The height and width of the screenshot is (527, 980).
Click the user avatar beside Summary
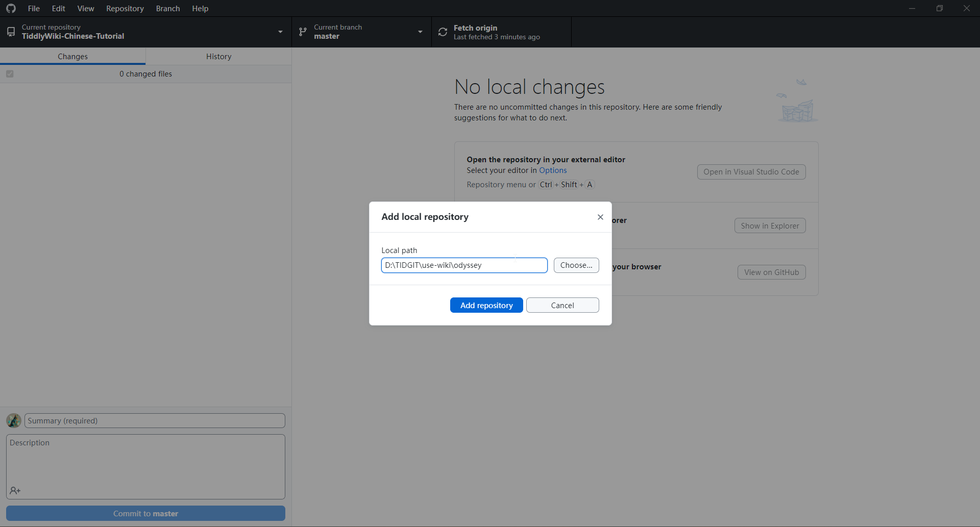tap(14, 421)
